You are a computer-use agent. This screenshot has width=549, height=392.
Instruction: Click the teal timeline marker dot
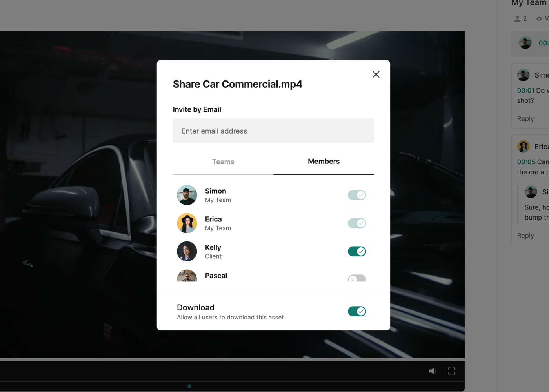pyautogui.click(x=189, y=387)
